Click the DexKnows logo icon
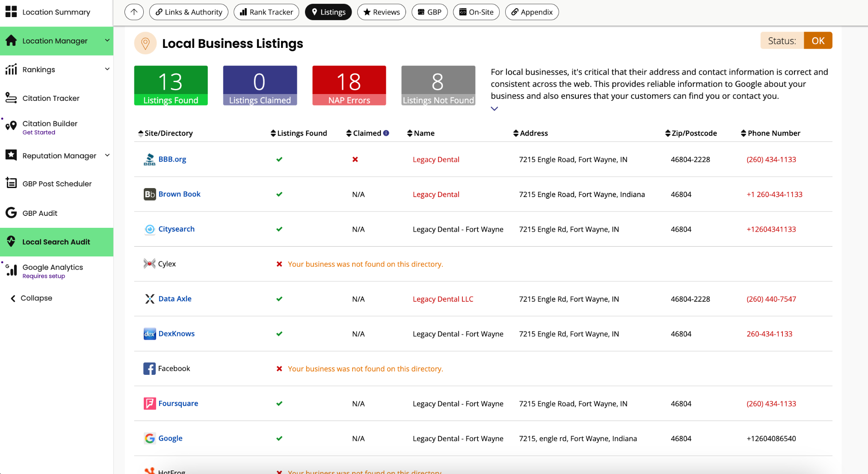Image resolution: width=868 pixels, height=474 pixels. point(149,334)
